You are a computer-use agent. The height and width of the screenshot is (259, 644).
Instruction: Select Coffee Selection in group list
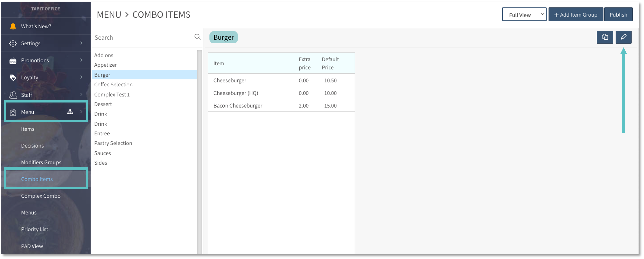point(113,84)
